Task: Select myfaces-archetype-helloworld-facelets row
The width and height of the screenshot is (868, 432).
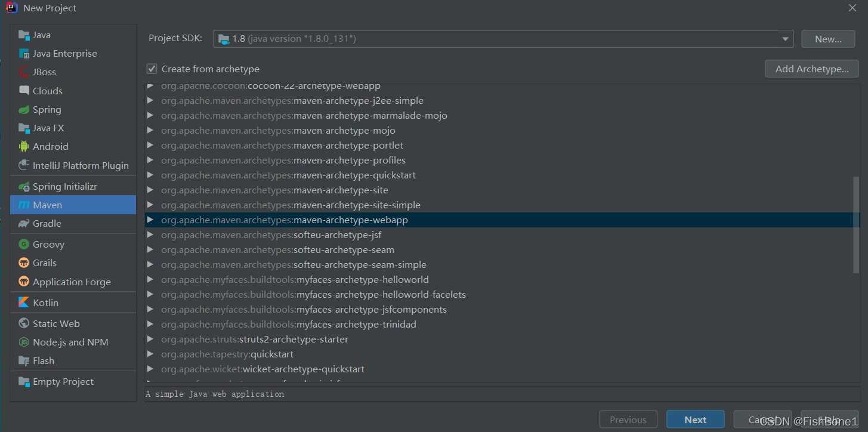Action: [x=502, y=295]
